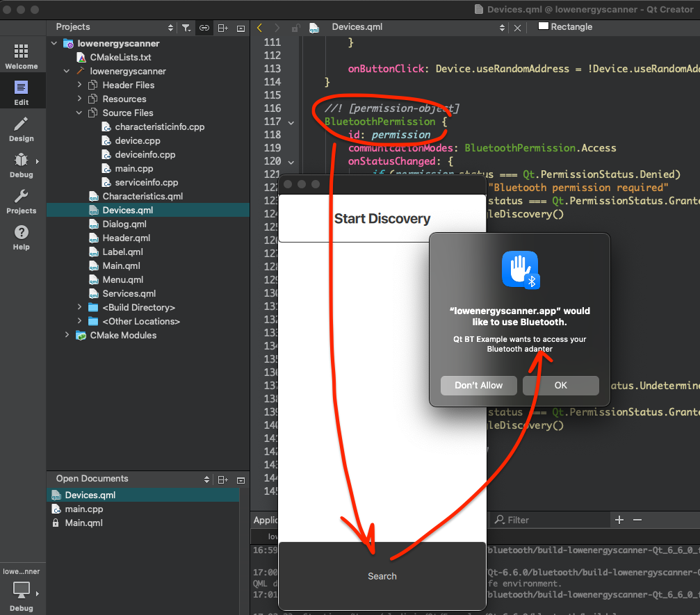
Task: Open Help mode
Action: (22, 238)
